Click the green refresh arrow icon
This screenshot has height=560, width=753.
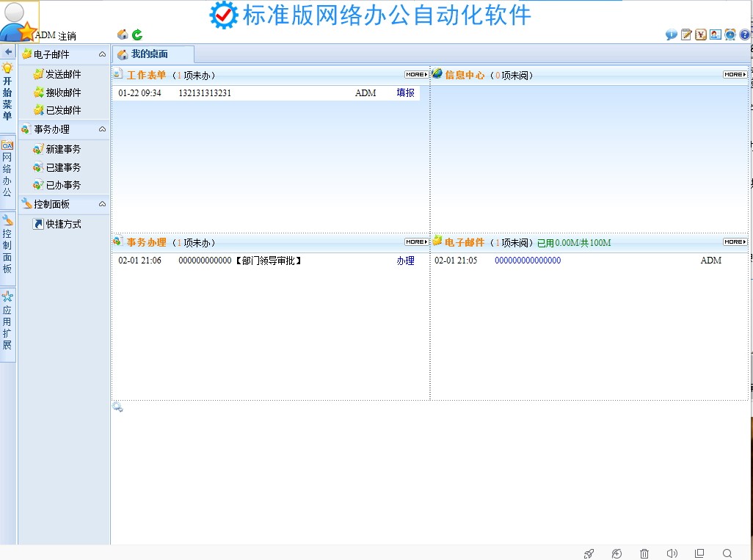tap(137, 34)
